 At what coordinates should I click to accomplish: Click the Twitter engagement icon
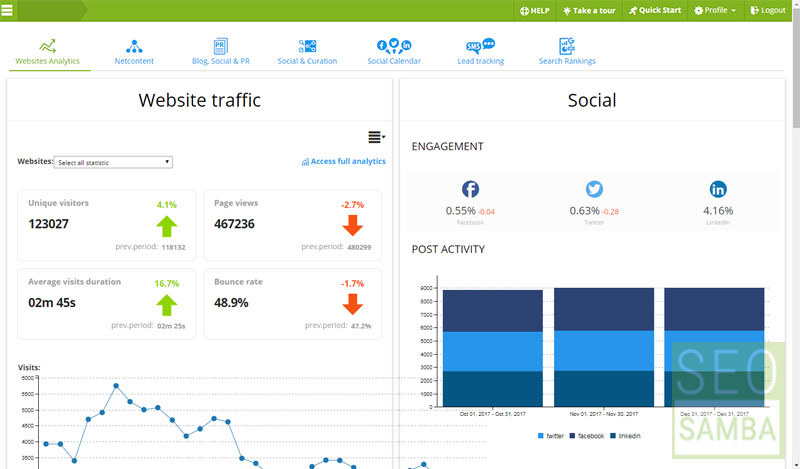click(x=594, y=189)
